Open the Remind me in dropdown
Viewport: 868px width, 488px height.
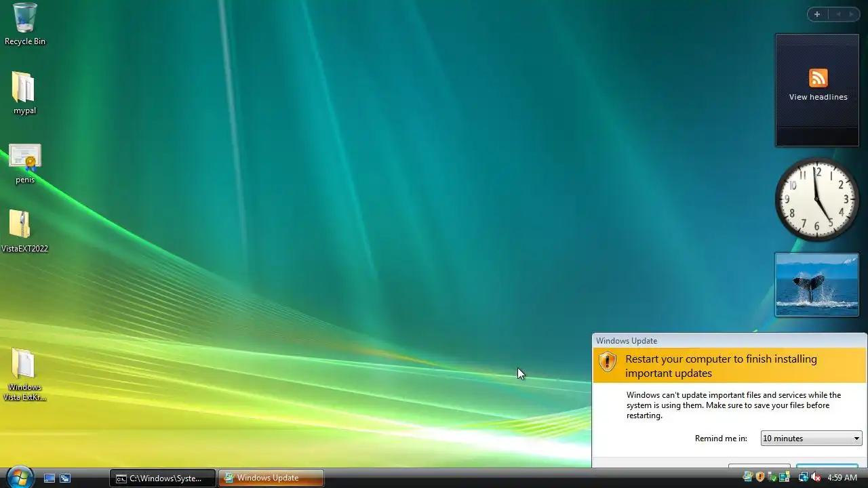(811, 439)
